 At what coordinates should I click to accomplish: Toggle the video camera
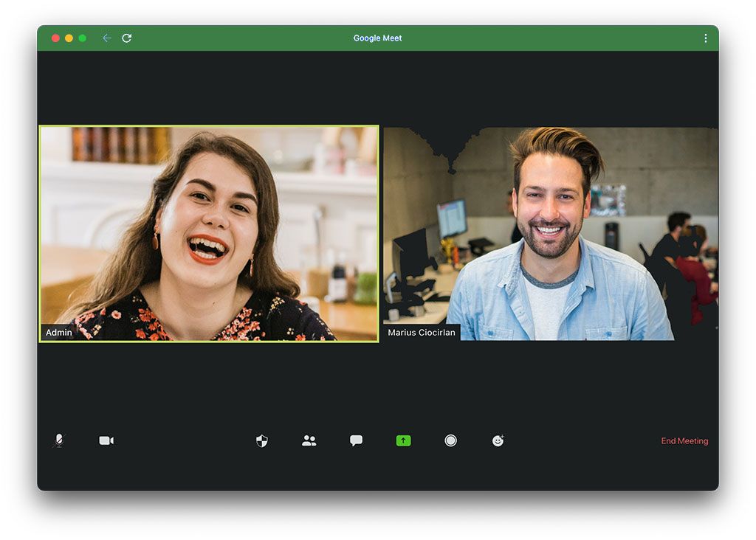(106, 440)
